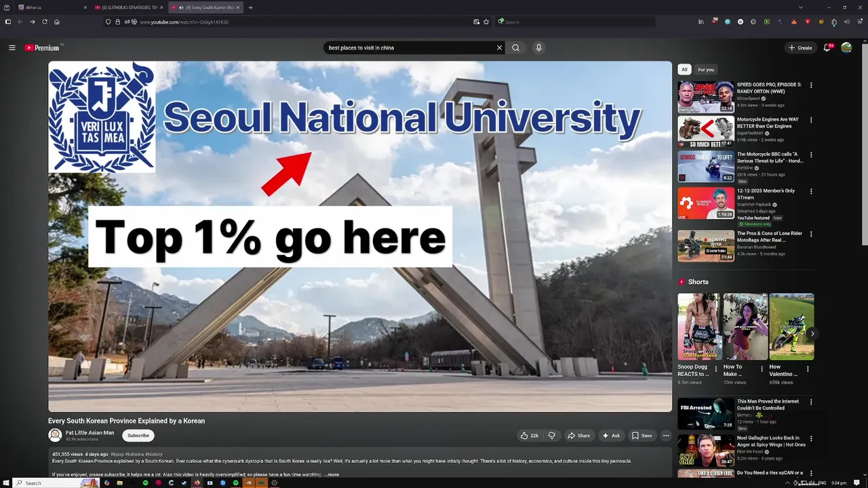Play How Valentino short
The height and width of the screenshot is (488, 868).
click(x=791, y=327)
